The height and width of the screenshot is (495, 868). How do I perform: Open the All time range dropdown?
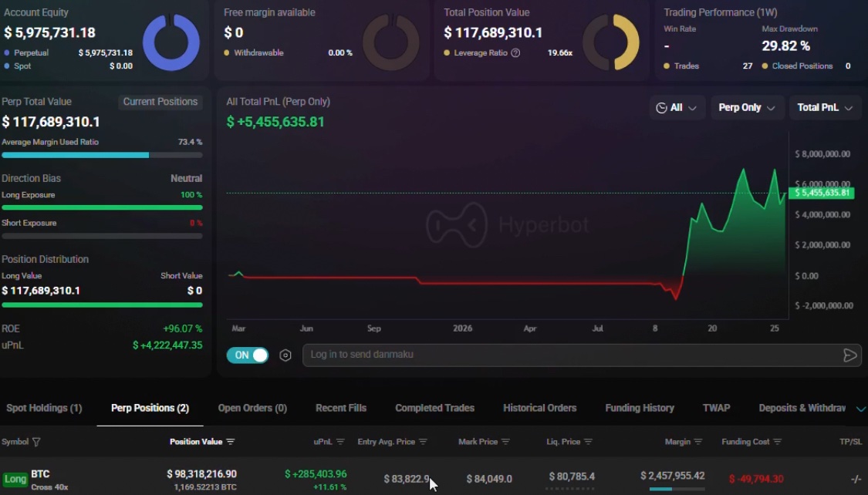click(x=677, y=108)
